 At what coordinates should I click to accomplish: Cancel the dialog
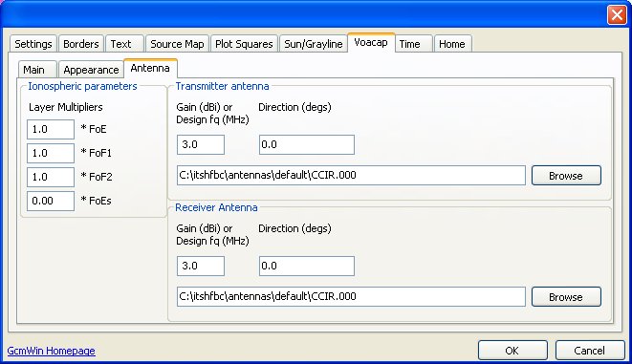[590, 351]
